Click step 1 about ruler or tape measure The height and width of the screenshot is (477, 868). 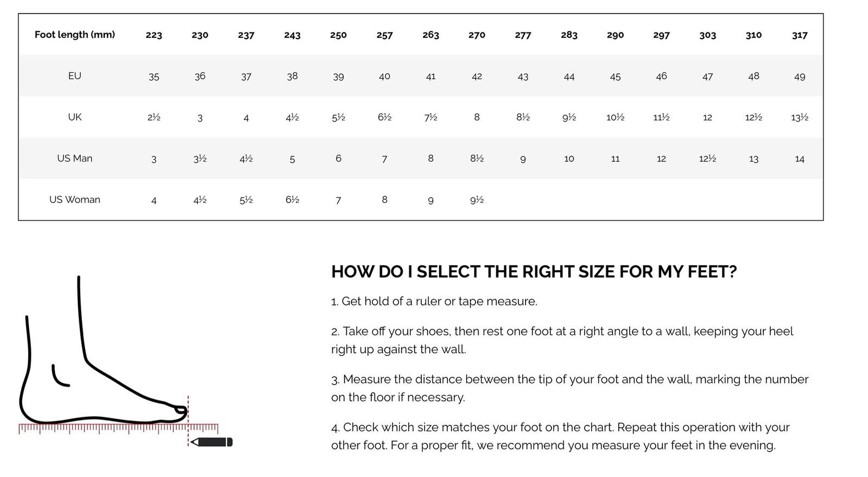pyautogui.click(x=434, y=301)
